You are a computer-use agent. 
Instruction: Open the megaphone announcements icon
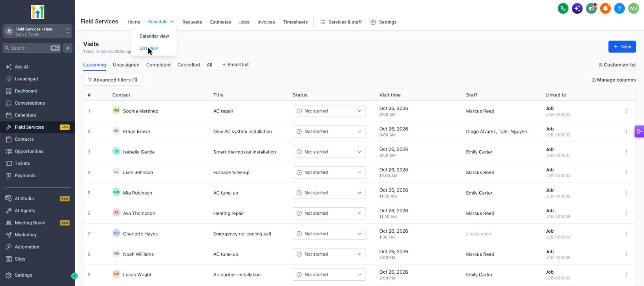591,8
